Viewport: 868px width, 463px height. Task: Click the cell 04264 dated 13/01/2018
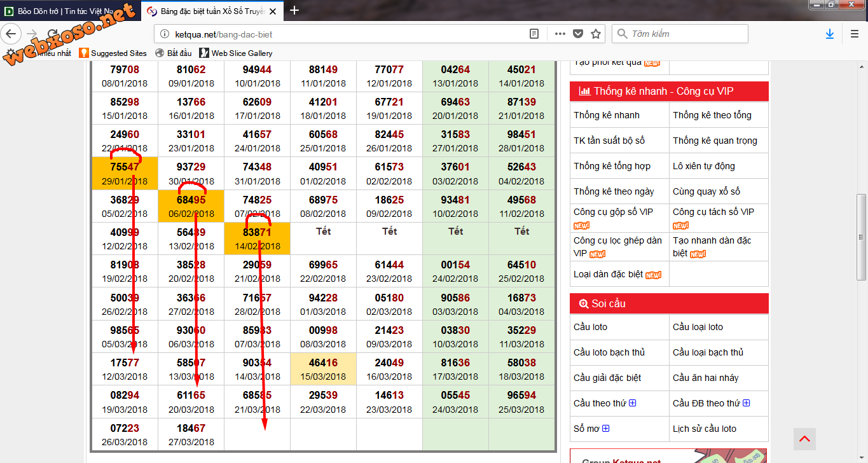[x=455, y=76]
